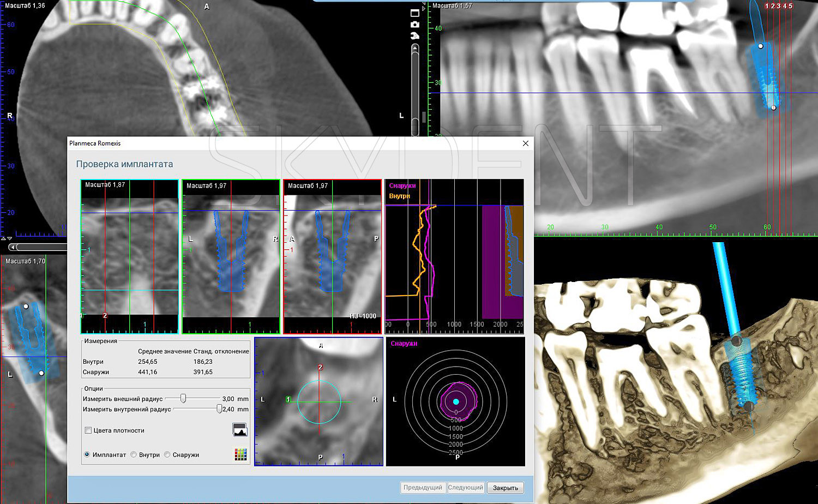Click cross-section marker 5 in the panoramic view

[791, 6]
